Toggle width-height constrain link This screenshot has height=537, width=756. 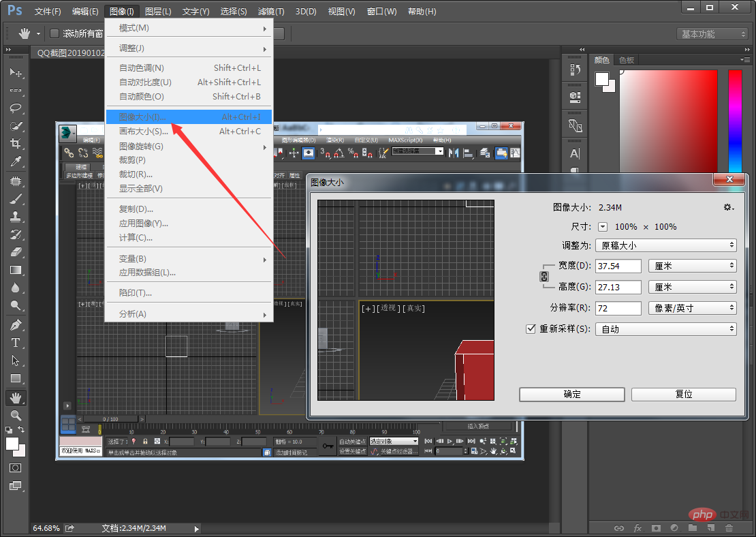[544, 277]
